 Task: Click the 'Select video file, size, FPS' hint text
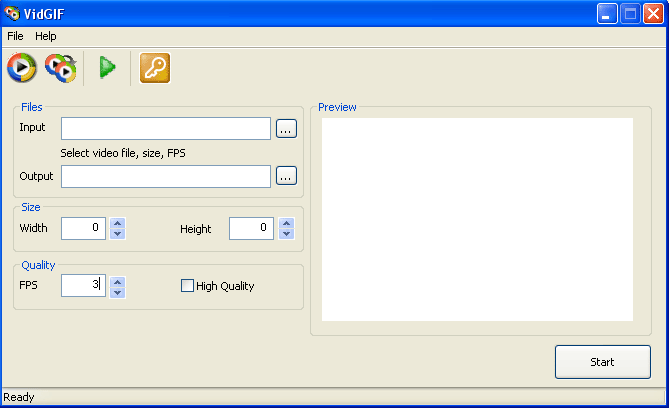pyautogui.click(x=123, y=153)
